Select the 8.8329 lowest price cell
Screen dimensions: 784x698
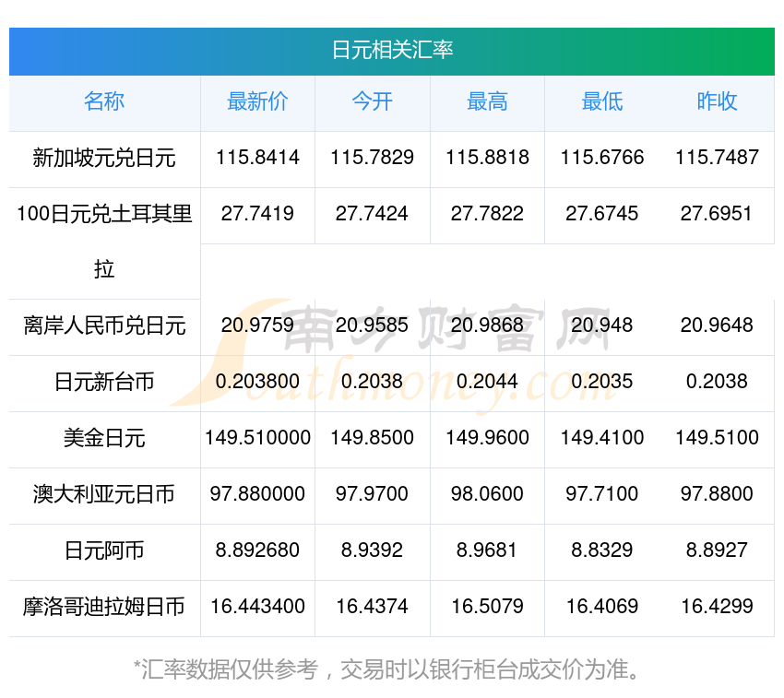(x=601, y=550)
